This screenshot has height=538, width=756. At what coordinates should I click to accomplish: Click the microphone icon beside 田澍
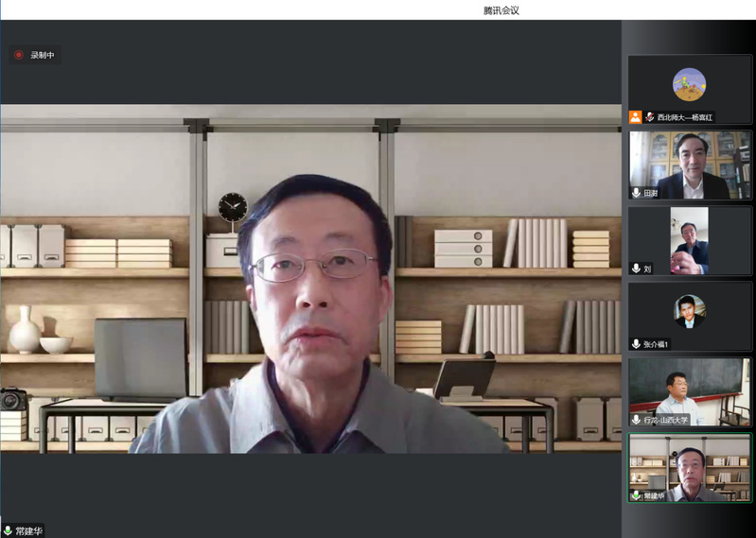(636, 193)
